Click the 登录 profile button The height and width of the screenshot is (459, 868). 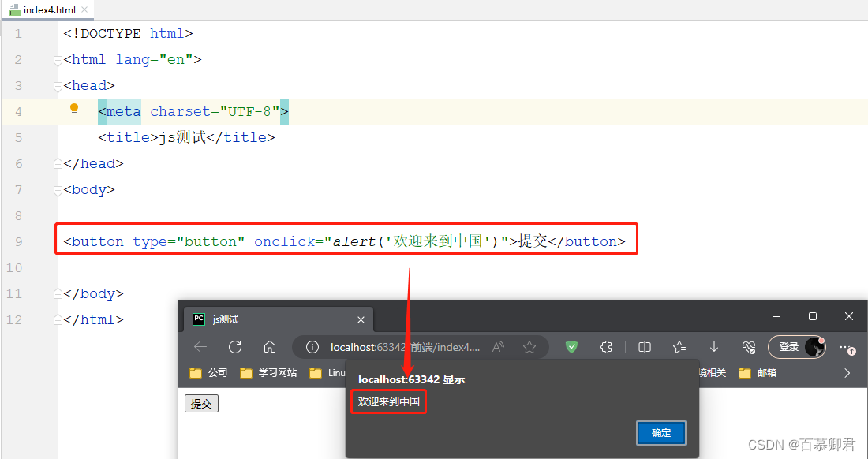pos(797,347)
